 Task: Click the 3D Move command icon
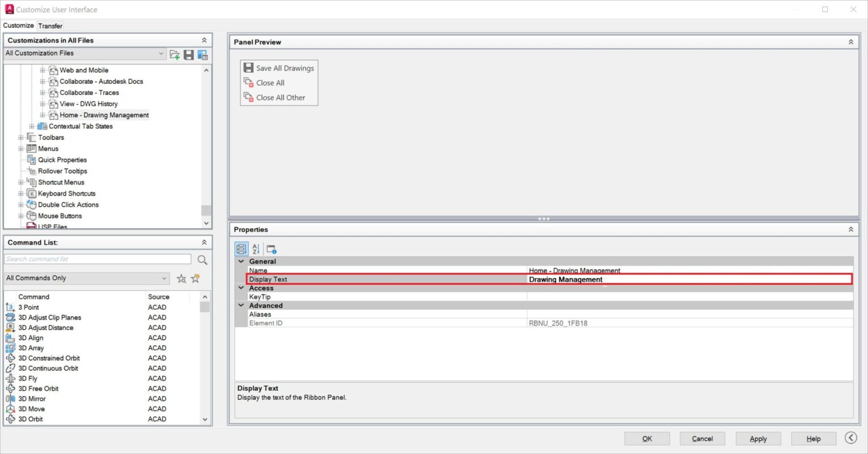coord(10,409)
